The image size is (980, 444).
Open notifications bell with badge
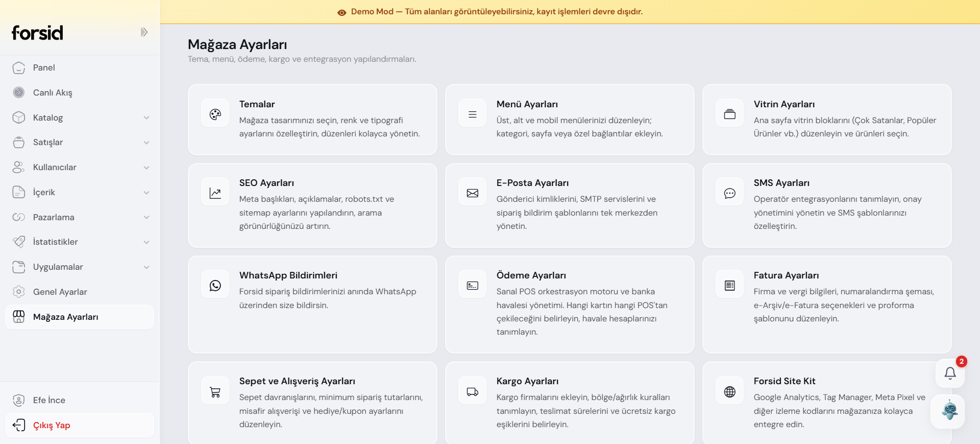(950, 373)
